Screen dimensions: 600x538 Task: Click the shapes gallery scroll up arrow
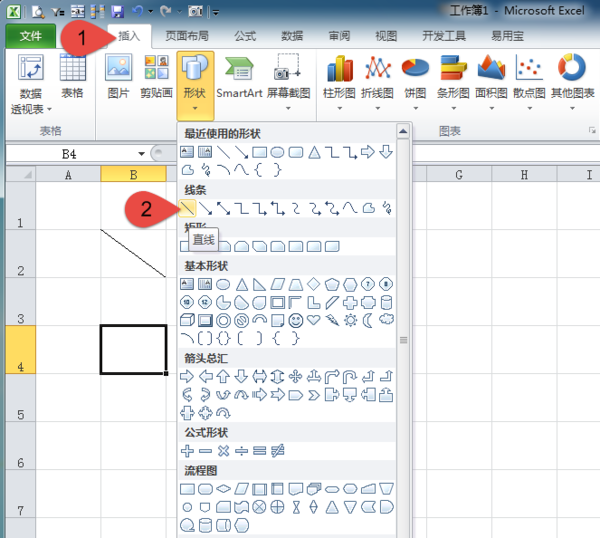coord(403,132)
